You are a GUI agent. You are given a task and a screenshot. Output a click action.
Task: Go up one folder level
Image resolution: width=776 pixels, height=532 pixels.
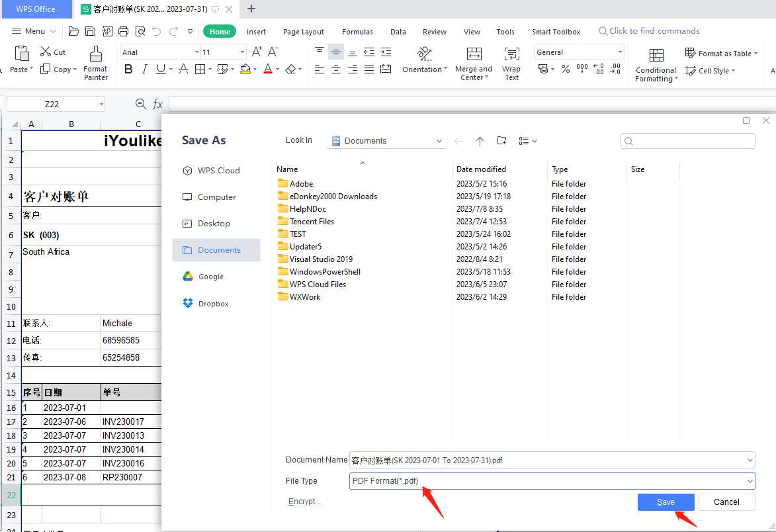480,140
